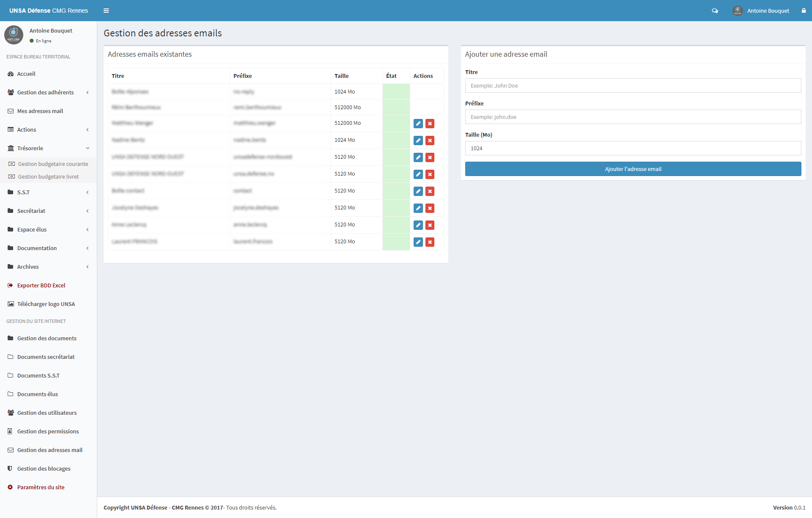Click the Copyright UNSA Défense footer text
The width and height of the screenshot is (812, 518).
pos(190,507)
